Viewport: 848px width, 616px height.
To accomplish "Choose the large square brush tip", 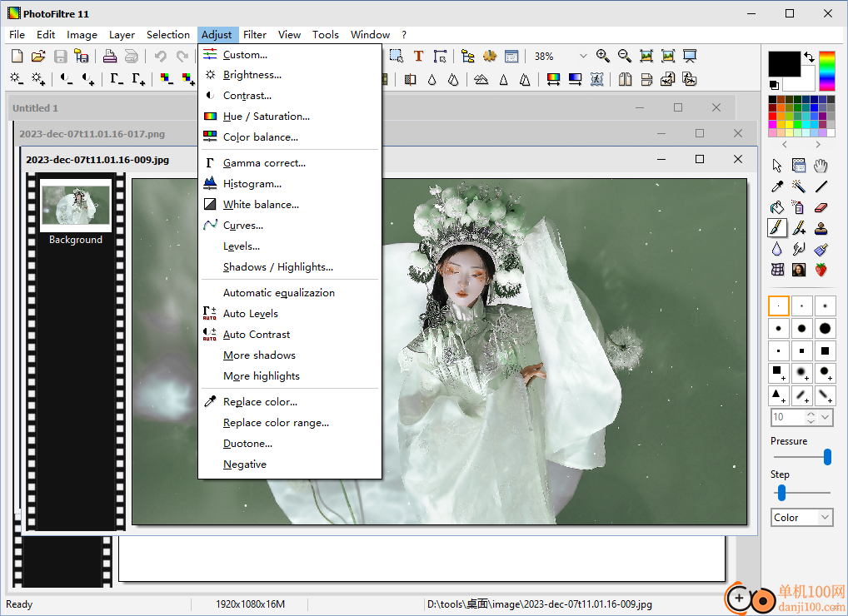I will (x=825, y=350).
